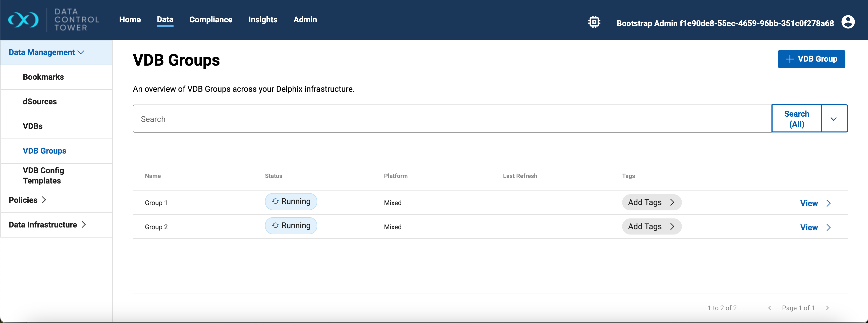Click the Running status icon for Group 1

pos(275,201)
